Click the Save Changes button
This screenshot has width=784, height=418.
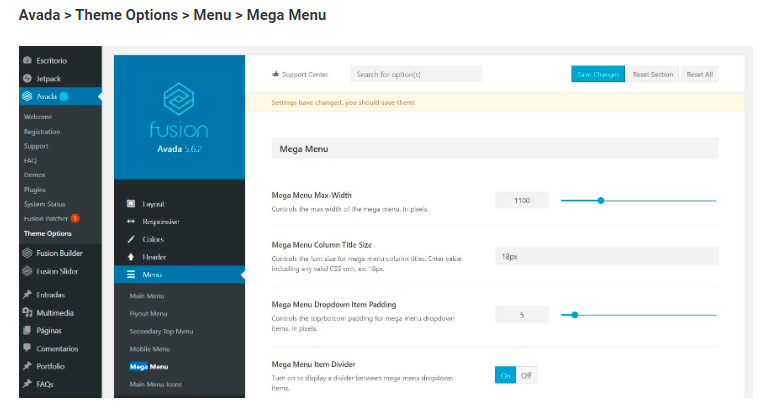tap(598, 74)
